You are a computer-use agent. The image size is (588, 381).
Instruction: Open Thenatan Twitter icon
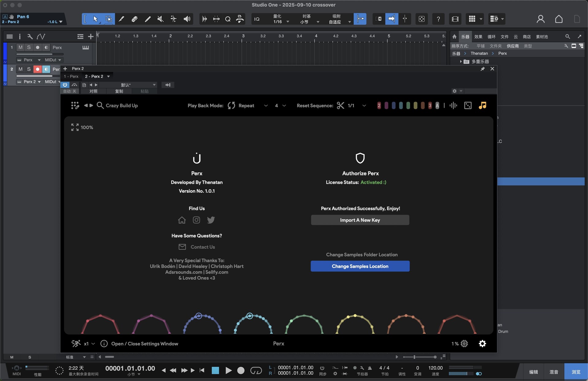point(211,220)
